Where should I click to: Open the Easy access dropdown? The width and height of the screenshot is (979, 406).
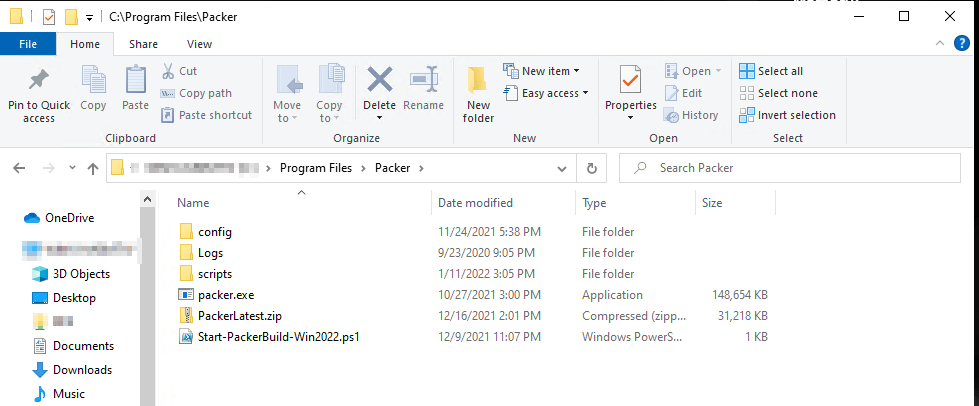[548, 93]
